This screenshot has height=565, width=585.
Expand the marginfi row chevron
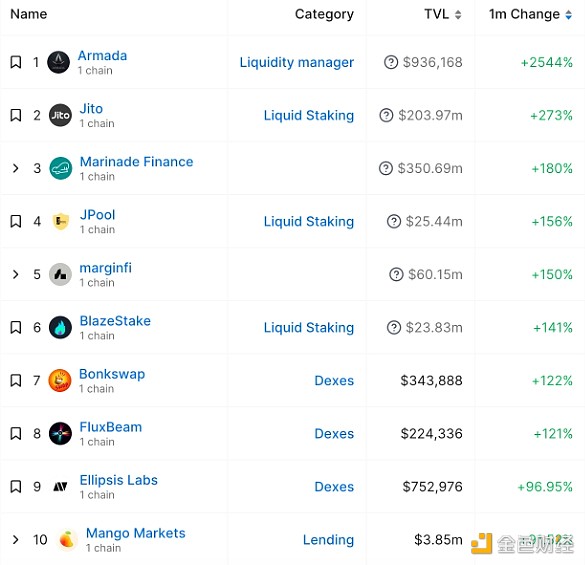coord(15,274)
